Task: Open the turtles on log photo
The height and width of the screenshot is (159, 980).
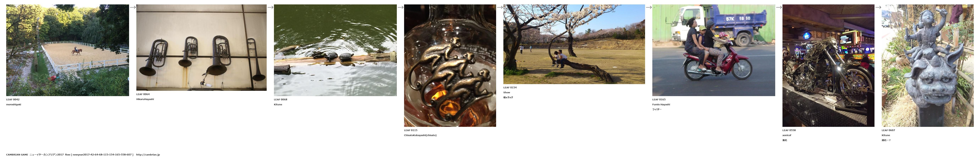Action: pyautogui.click(x=335, y=50)
